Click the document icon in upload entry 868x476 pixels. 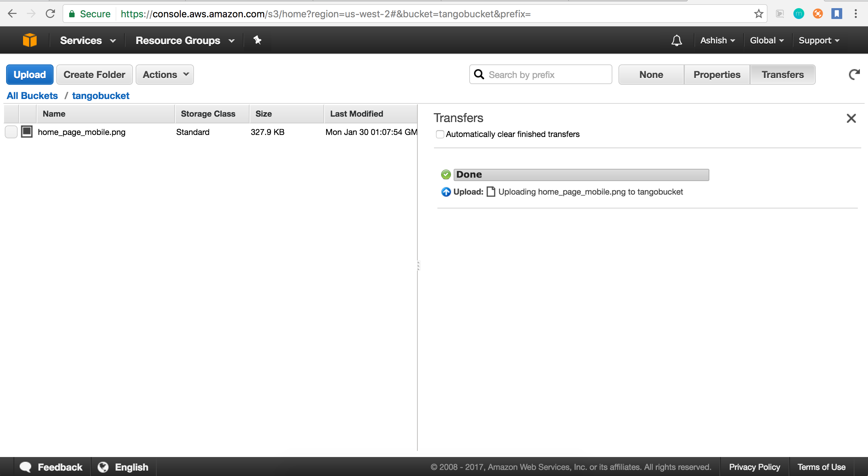[x=491, y=192]
